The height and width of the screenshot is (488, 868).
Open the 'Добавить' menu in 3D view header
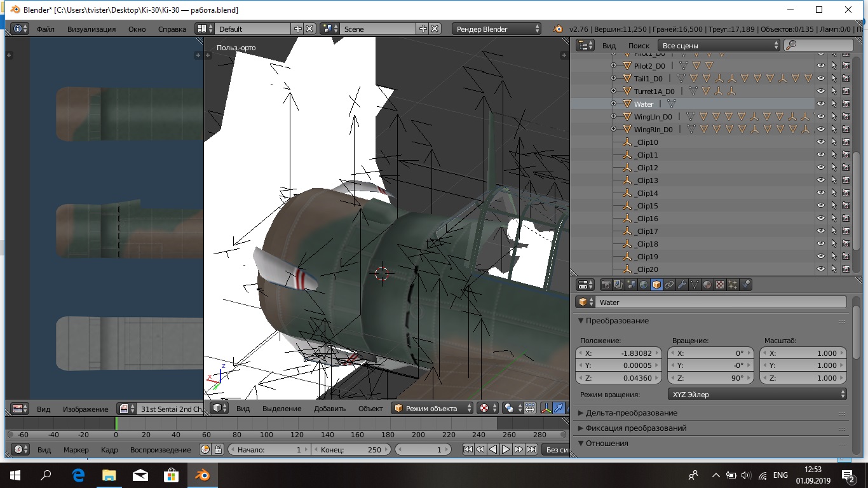coord(330,409)
